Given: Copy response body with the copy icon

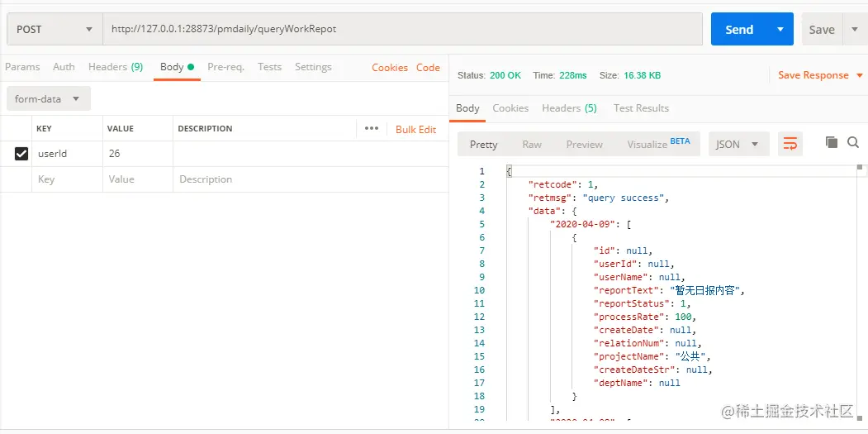Looking at the screenshot, I should [x=831, y=142].
